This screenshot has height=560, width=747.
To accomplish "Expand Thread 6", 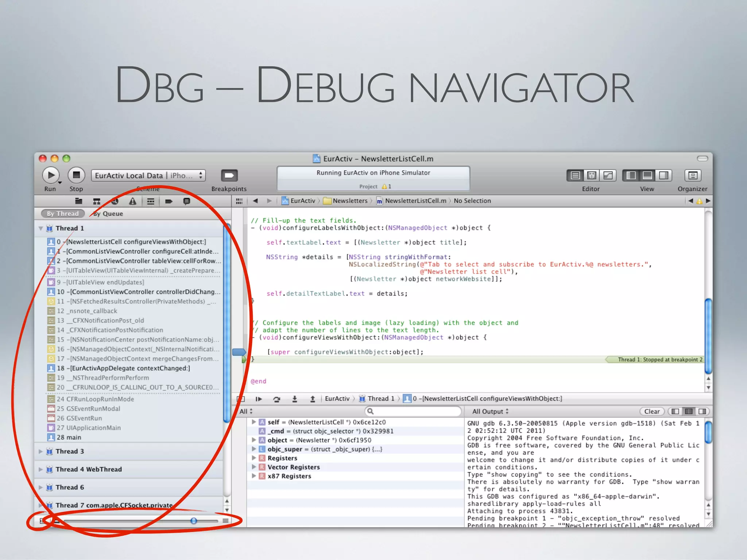I will [40, 487].
